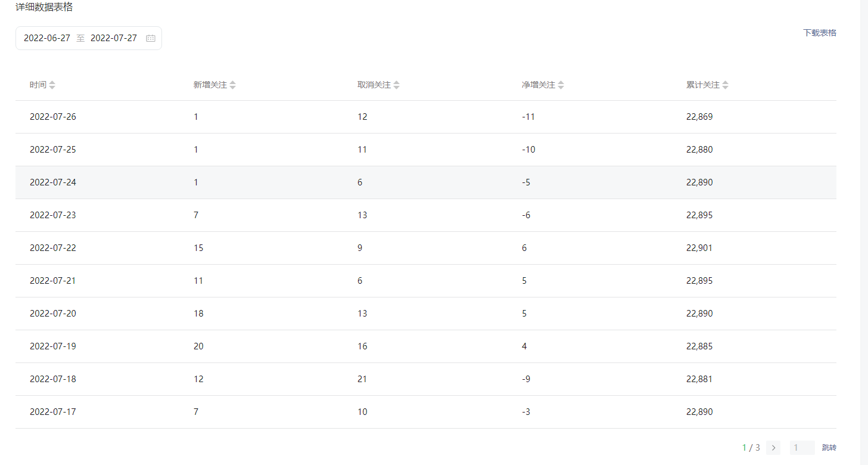Focus the page number input field
The height and width of the screenshot is (465, 868).
tap(802, 448)
